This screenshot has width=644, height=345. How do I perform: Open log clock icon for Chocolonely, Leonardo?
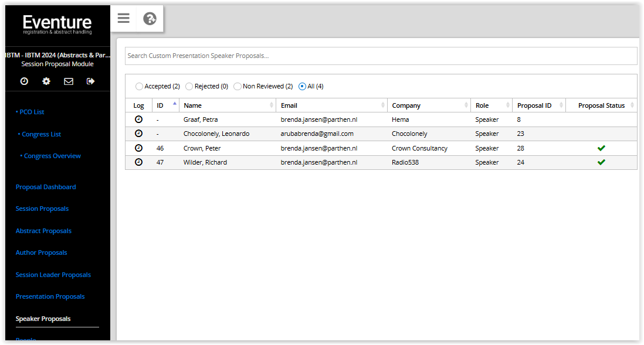(139, 134)
